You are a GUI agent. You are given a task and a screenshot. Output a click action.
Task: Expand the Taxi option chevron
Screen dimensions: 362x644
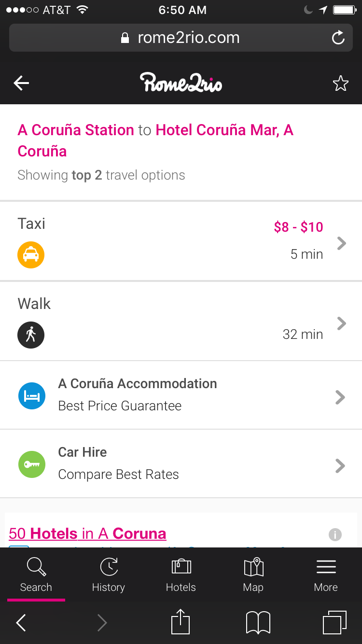pyautogui.click(x=341, y=243)
